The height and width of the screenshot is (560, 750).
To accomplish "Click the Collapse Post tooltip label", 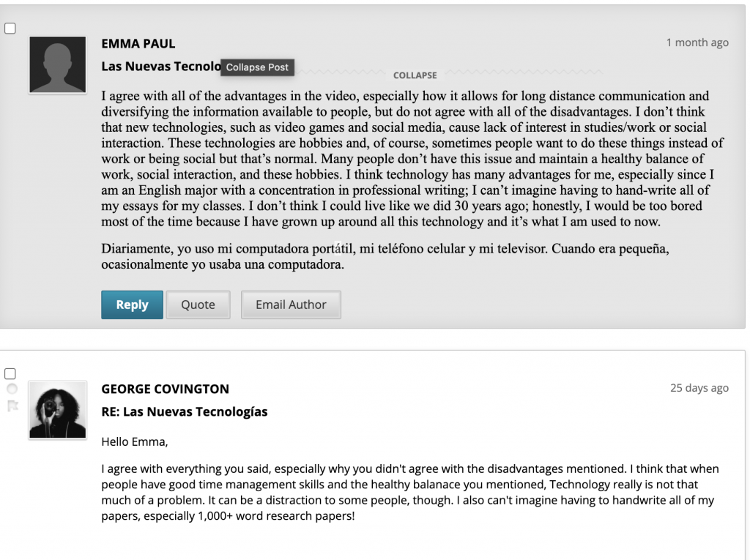I will pyautogui.click(x=257, y=67).
